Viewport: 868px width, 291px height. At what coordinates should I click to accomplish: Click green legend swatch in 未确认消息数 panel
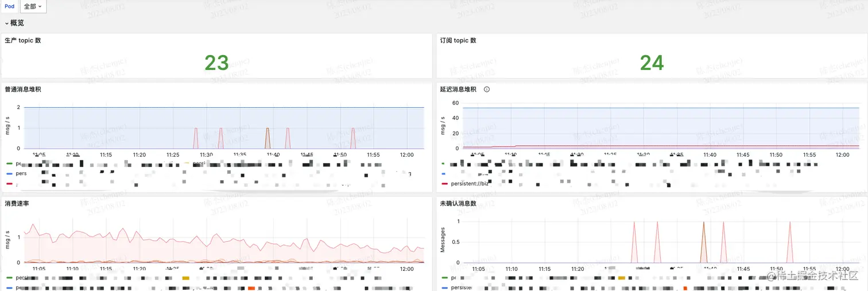(444, 278)
